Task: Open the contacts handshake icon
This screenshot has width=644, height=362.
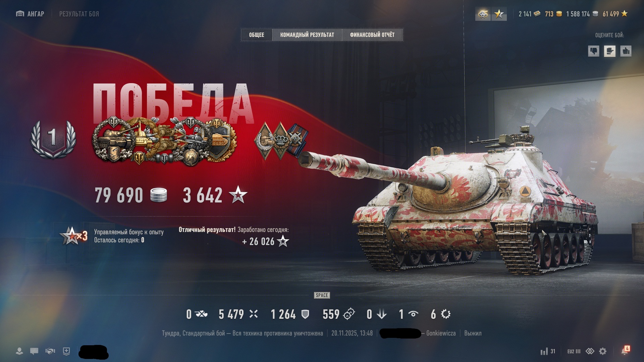Action: click(50, 351)
